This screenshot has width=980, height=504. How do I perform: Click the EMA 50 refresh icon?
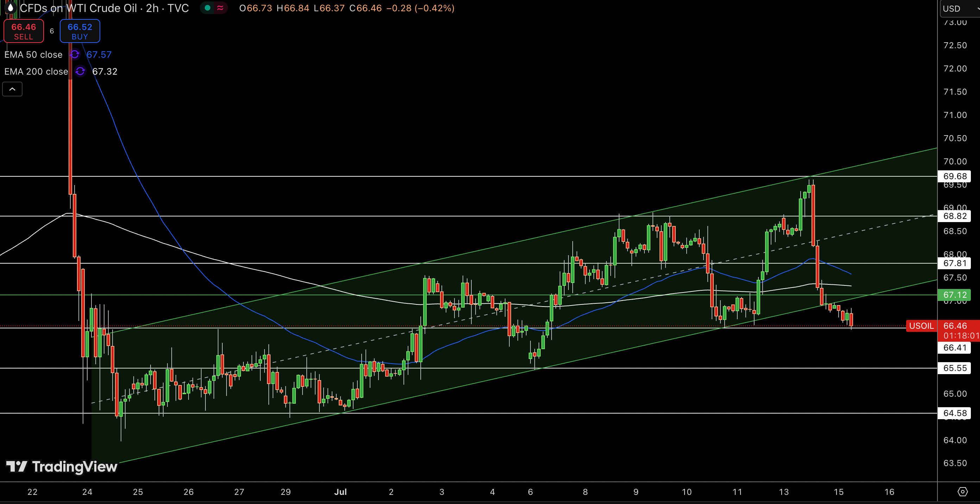click(75, 55)
